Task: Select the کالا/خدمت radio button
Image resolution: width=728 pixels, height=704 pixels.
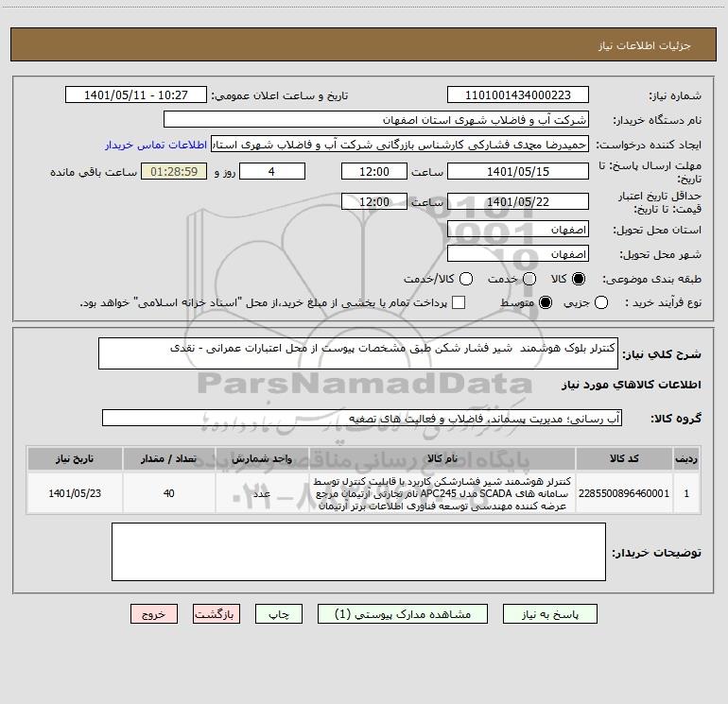Action: (x=466, y=279)
